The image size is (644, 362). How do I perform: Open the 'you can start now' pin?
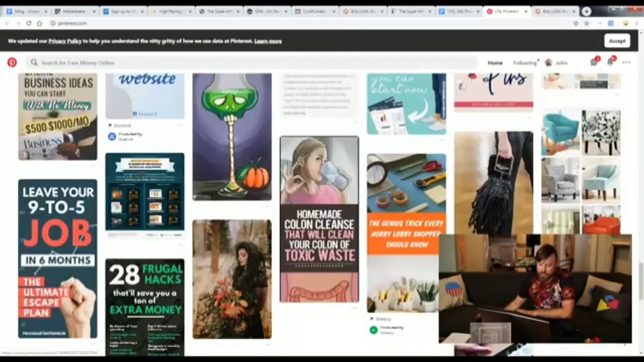click(x=407, y=104)
